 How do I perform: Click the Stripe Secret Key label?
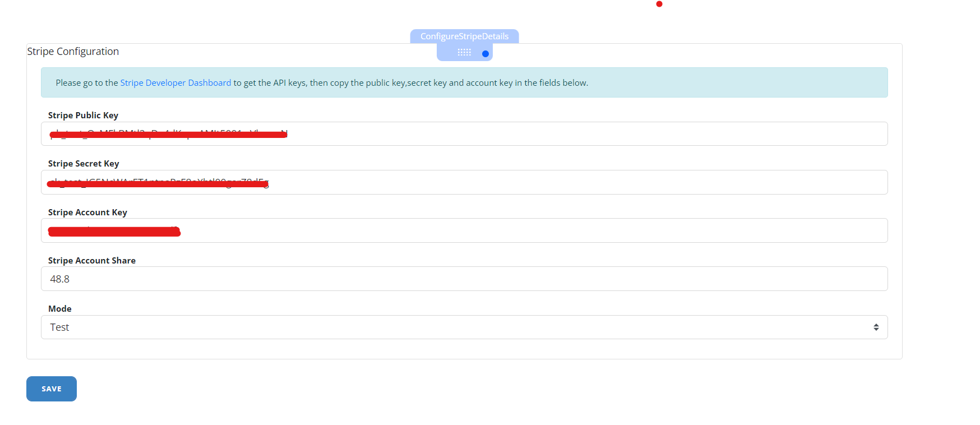[84, 164]
